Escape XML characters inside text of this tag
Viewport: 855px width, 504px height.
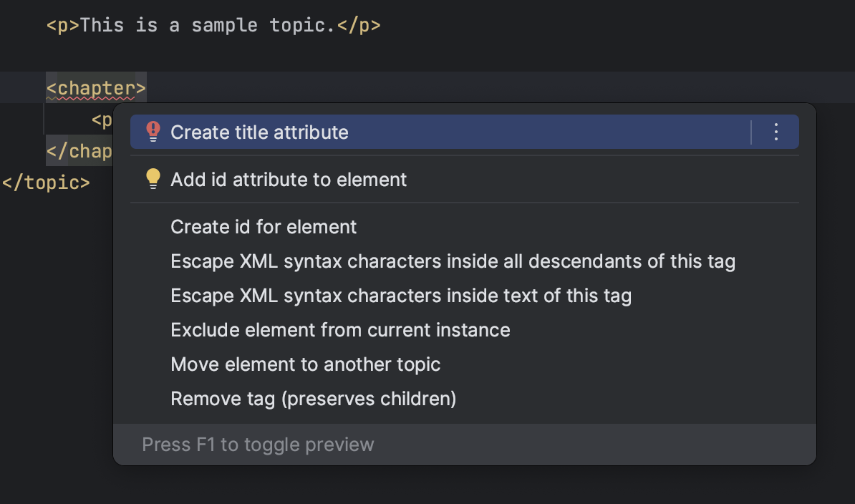pyautogui.click(x=401, y=296)
